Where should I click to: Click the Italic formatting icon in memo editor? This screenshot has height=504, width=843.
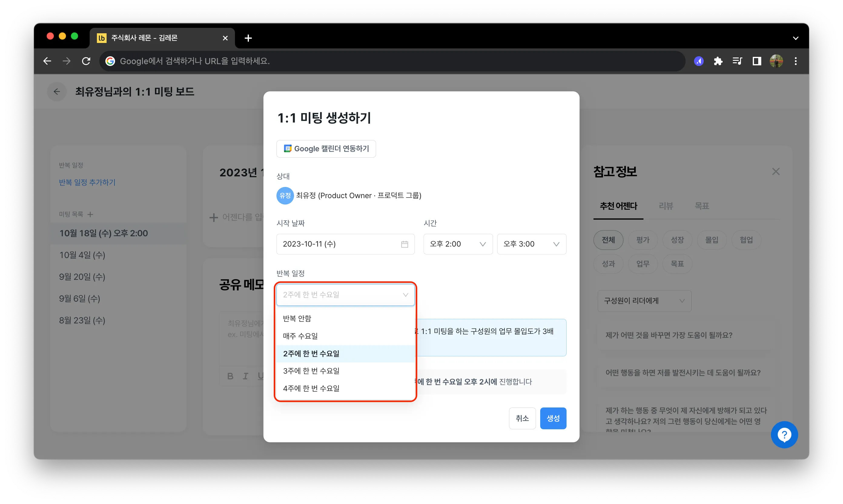tap(246, 376)
